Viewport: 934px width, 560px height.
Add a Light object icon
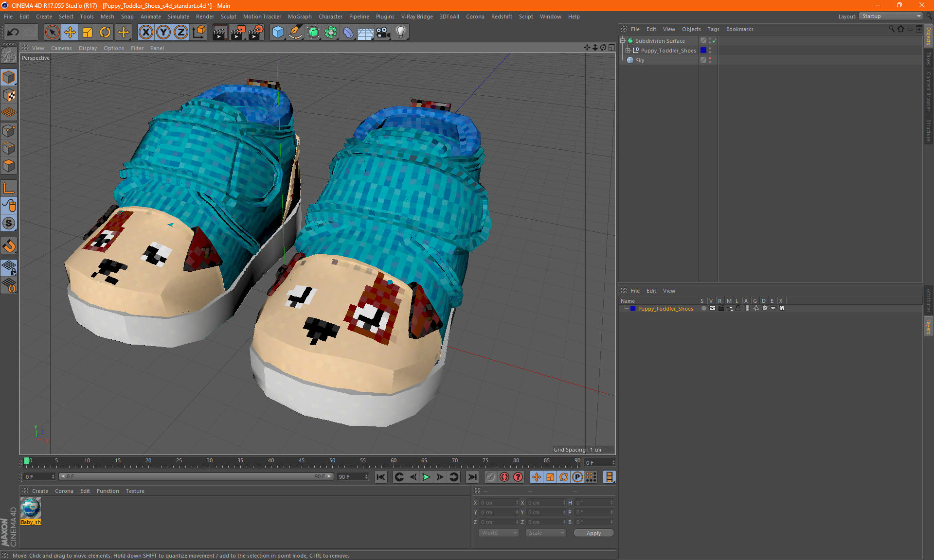401,33
